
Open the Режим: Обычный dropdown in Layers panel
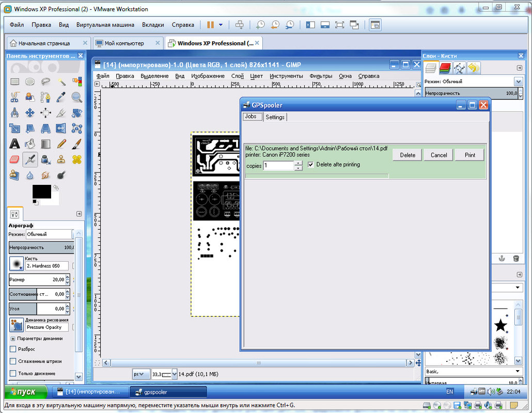pos(518,82)
